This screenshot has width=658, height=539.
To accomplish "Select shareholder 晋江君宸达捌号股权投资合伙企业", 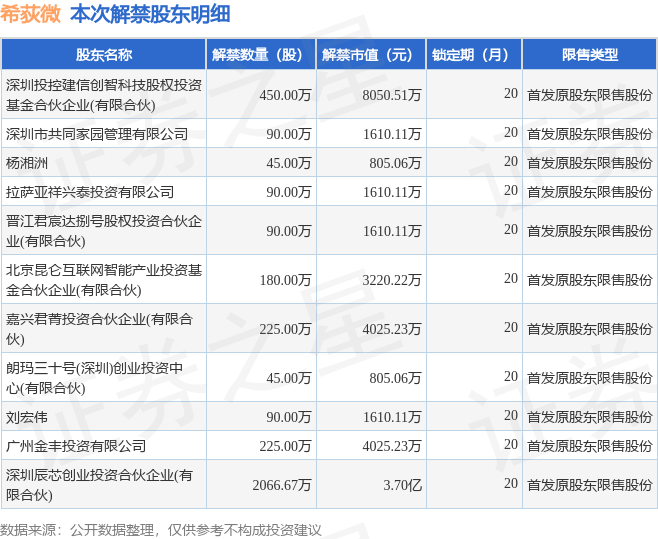I will click(x=104, y=231).
